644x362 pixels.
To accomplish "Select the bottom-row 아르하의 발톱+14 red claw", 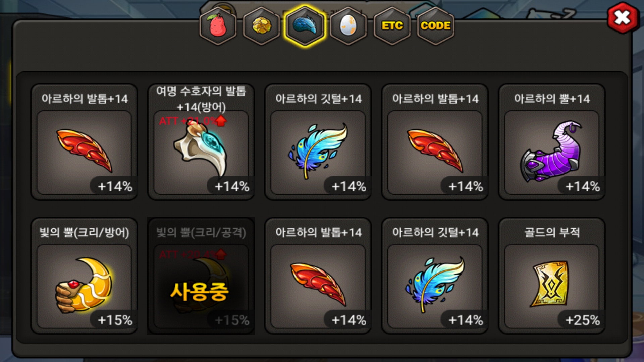I will pyautogui.click(x=318, y=276).
